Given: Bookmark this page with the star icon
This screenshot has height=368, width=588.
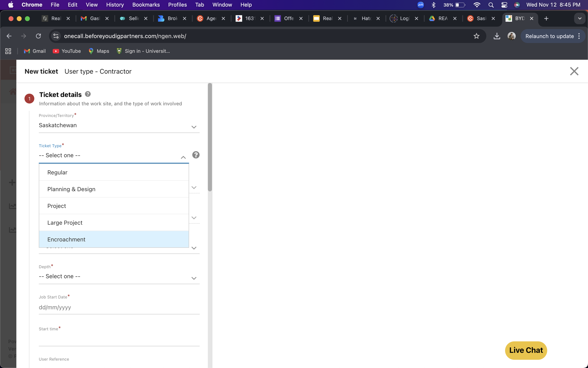Looking at the screenshot, I should [x=476, y=36].
